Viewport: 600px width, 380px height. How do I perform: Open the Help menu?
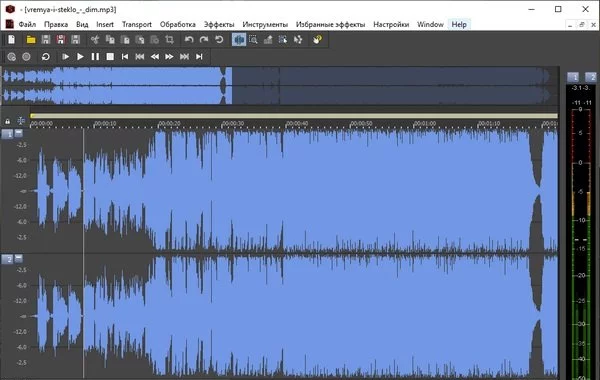tap(459, 24)
